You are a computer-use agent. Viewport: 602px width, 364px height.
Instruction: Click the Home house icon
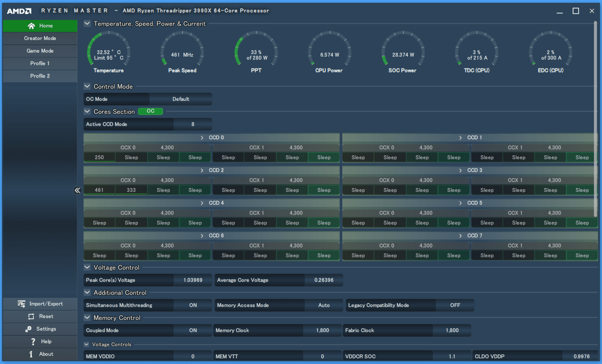pos(31,26)
